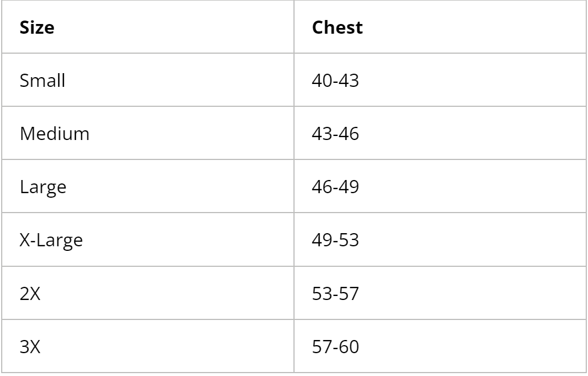Click the 46-49 chest measurement
Screen dimensions: 588x376
(335, 187)
